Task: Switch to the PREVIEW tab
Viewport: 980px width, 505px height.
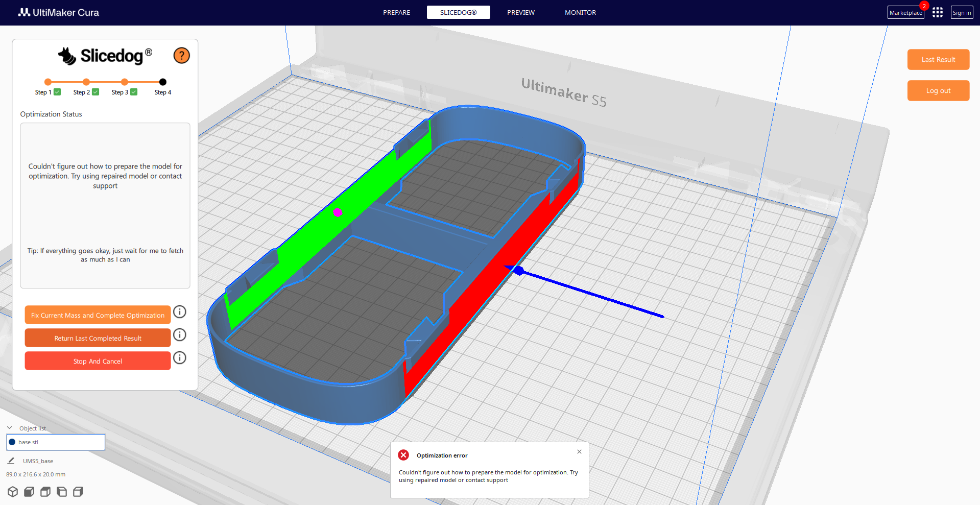Action: pyautogui.click(x=520, y=12)
